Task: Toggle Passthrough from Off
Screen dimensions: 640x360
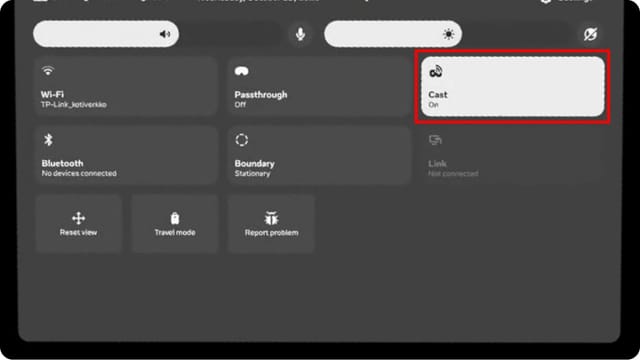Action: tap(319, 87)
